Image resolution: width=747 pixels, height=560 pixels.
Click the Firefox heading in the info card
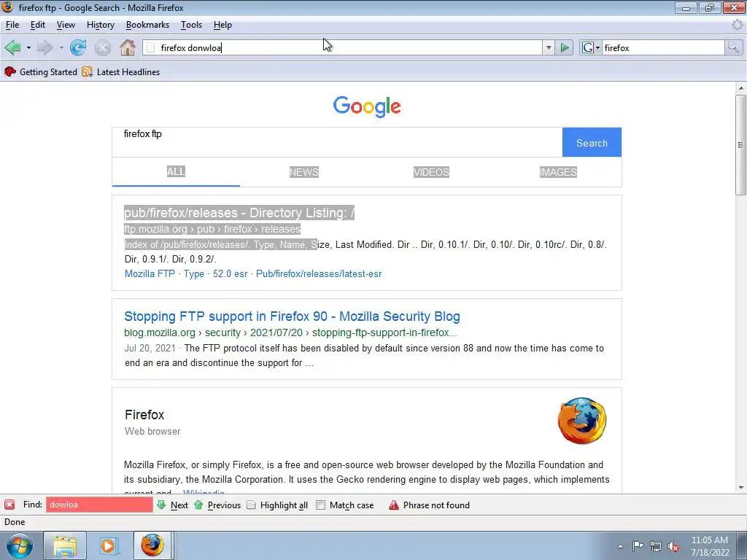pyautogui.click(x=144, y=415)
